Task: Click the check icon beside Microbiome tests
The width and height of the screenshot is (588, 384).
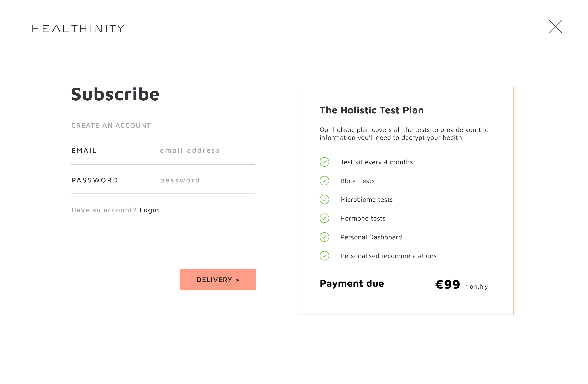Action: [x=324, y=200]
